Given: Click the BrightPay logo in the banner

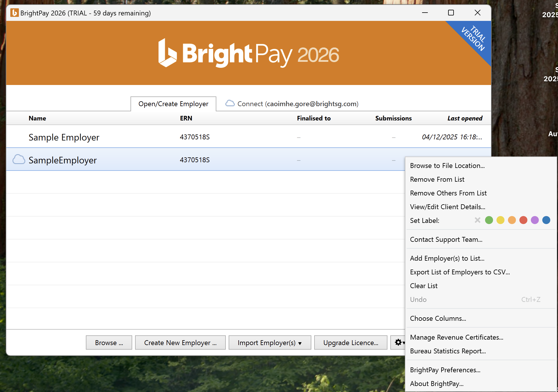Looking at the screenshot, I should [x=248, y=54].
